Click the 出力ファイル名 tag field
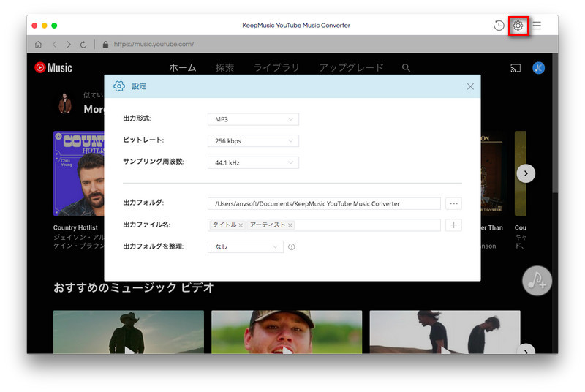Viewport: 585px width, 392px height. (324, 225)
